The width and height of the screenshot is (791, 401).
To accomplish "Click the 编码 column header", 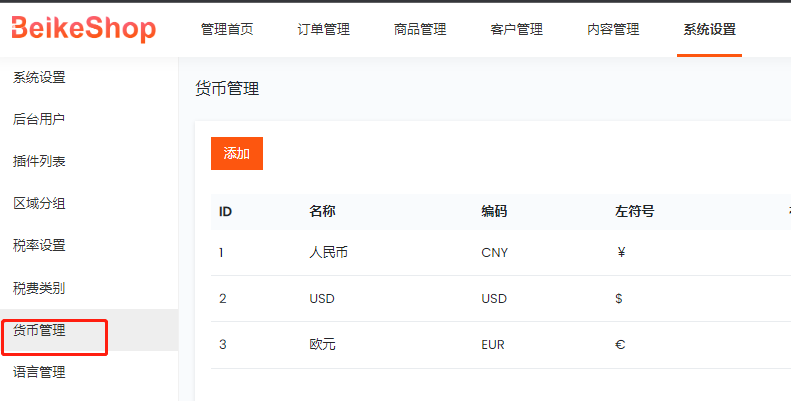I will 494,211.
